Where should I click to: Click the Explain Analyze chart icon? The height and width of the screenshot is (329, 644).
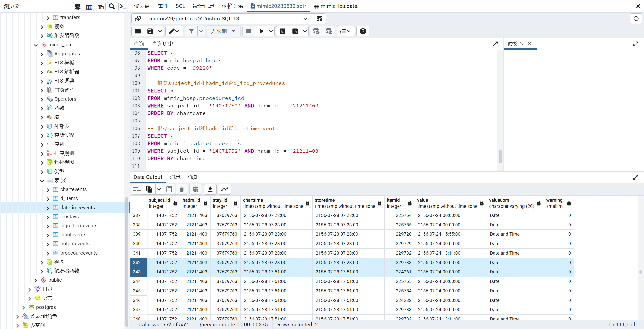[x=295, y=31]
